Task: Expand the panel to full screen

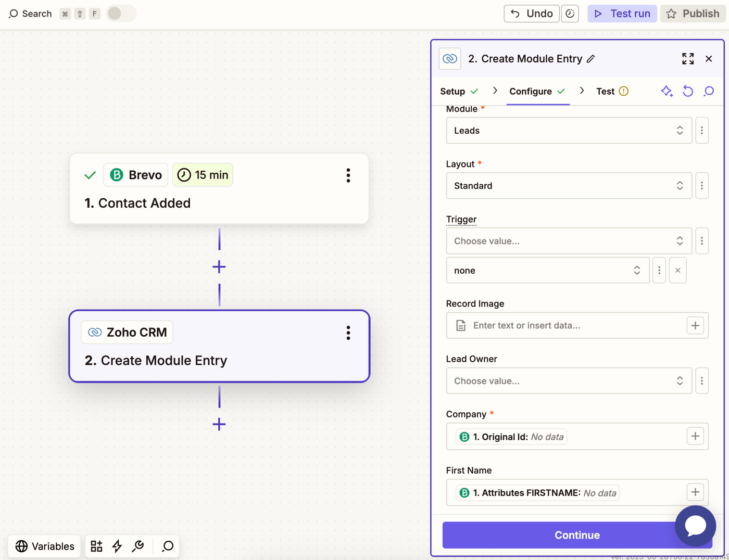Action: tap(688, 59)
